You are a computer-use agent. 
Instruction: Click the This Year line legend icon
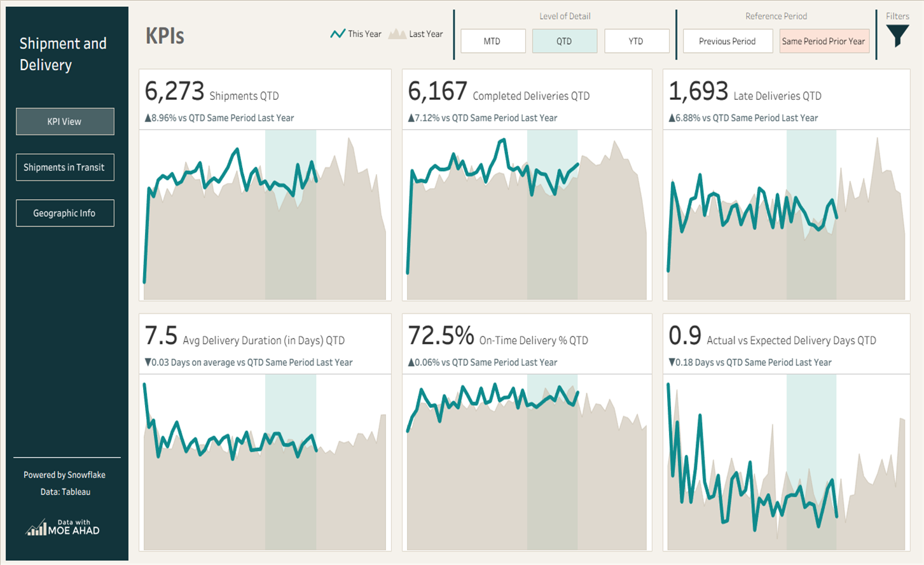tap(338, 34)
